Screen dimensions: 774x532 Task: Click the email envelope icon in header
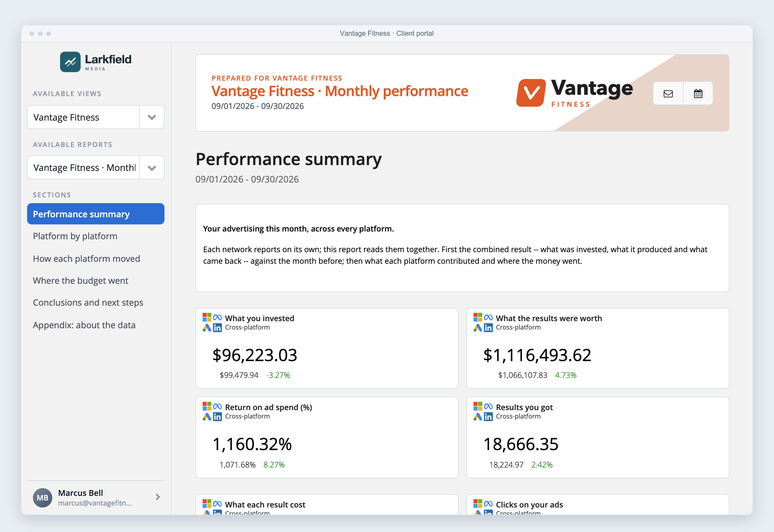click(668, 94)
